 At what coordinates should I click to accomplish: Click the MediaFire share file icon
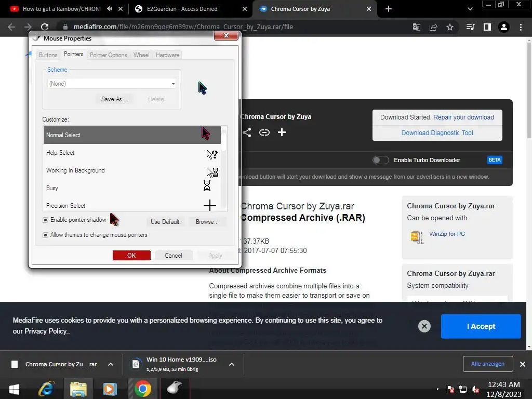pos(247,132)
